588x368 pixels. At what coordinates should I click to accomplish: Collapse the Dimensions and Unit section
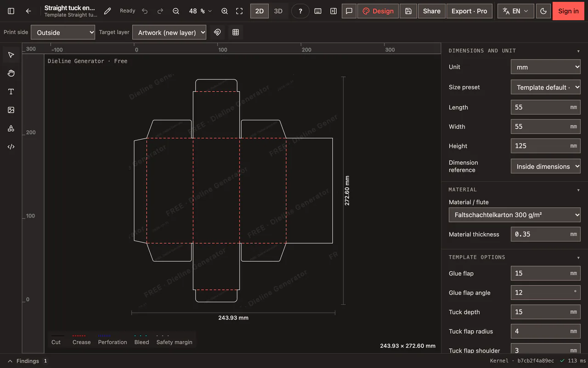tap(514, 51)
